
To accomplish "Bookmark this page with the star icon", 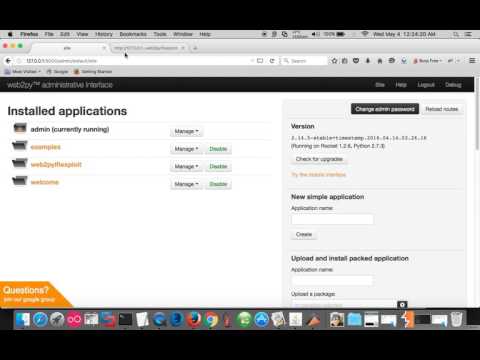I will click(x=334, y=61).
